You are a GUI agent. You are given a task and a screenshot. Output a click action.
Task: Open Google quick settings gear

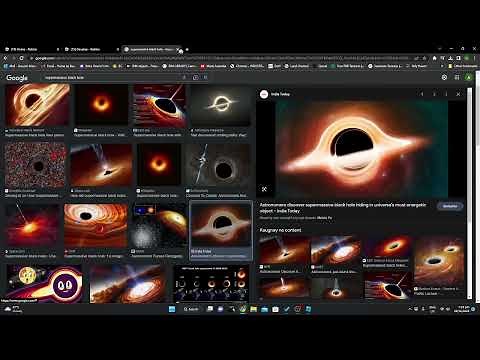444,77
